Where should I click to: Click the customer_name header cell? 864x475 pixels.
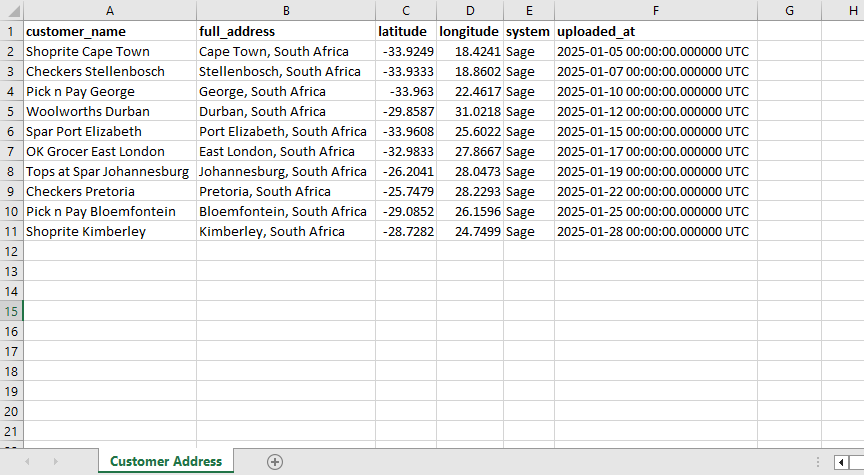click(110, 31)
